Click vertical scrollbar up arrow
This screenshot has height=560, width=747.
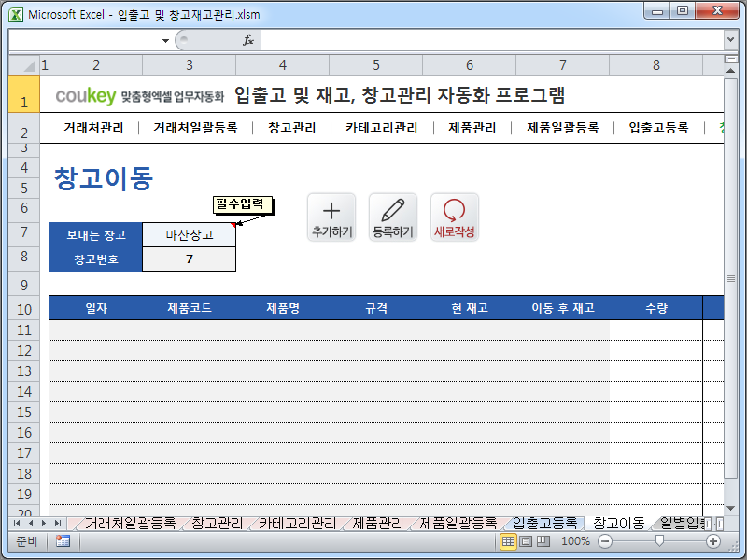click(x=730, y=71)
